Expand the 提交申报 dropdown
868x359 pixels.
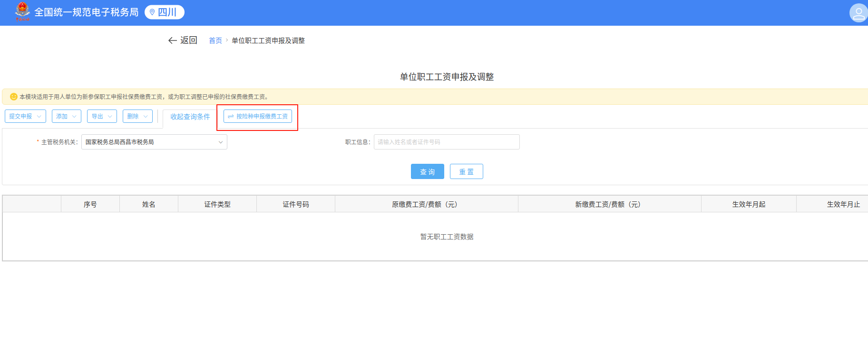25,116
